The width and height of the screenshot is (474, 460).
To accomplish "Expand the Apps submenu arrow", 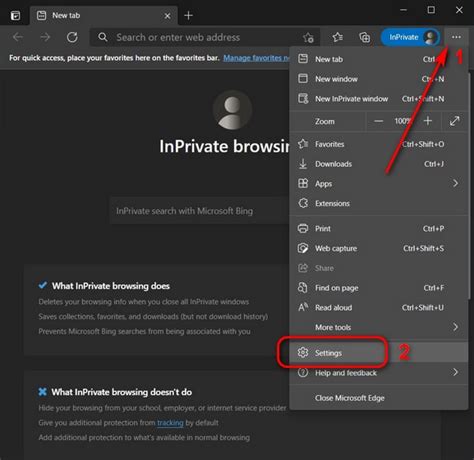I will tap(455, 183).
